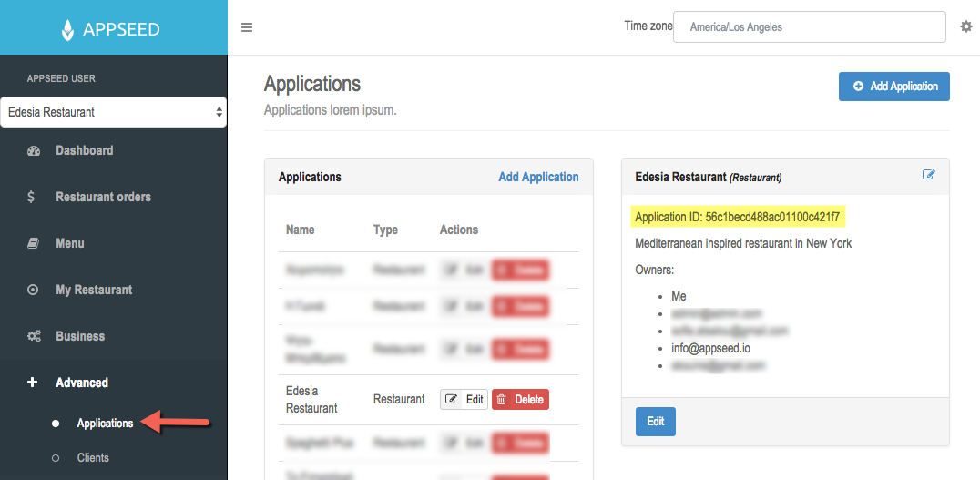Click the Name column header
Image resolution: width=980 pixels, height=480 pixels.
(x=300, y=230)
